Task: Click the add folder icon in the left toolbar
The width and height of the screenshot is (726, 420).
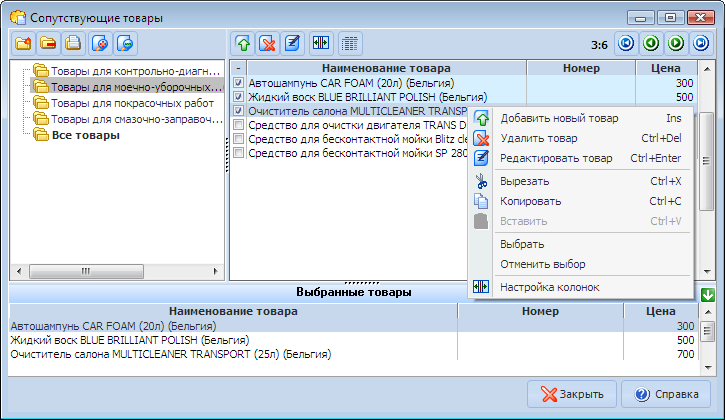Action: (23, 43)
